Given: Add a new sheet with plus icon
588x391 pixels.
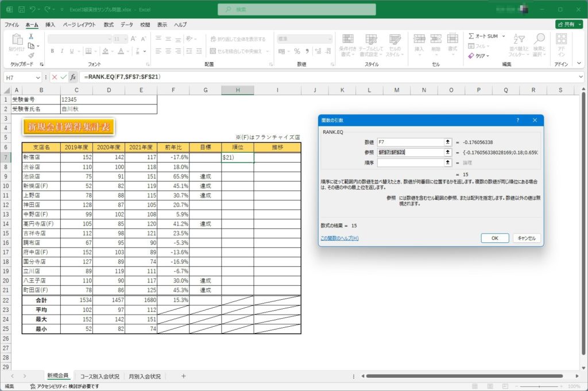Looking at the screenshot, I should (x=183, y=376).
